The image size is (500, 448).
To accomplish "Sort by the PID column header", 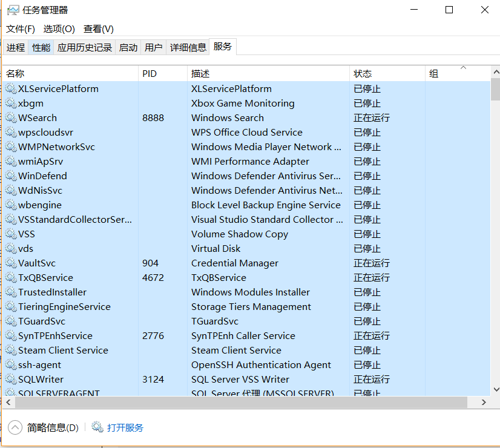I will point(163,74).
